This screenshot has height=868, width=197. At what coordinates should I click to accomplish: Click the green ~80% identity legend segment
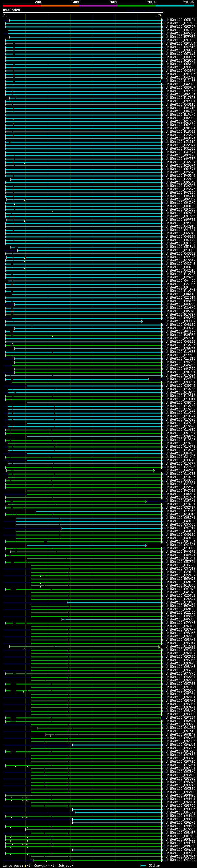(x=137, y=6)
